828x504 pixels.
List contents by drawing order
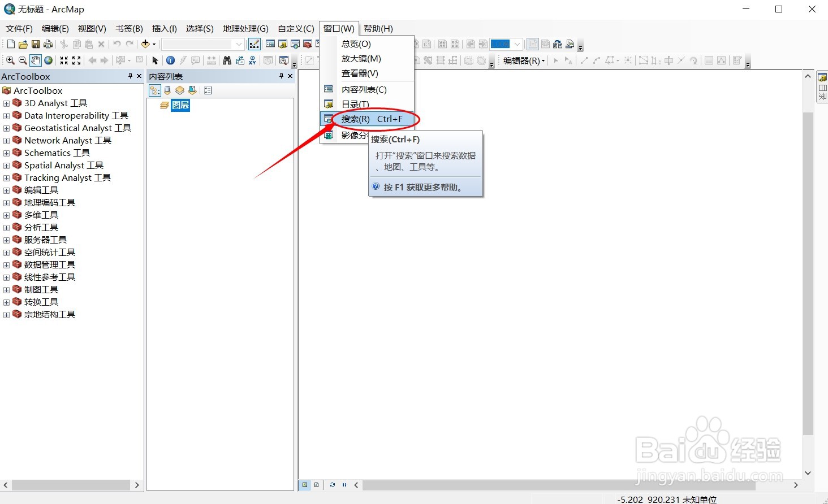coord(154,90)
